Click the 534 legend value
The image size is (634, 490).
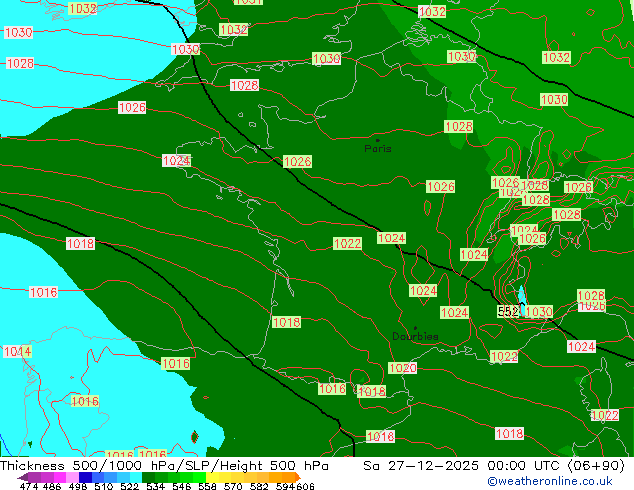point(155,486)
